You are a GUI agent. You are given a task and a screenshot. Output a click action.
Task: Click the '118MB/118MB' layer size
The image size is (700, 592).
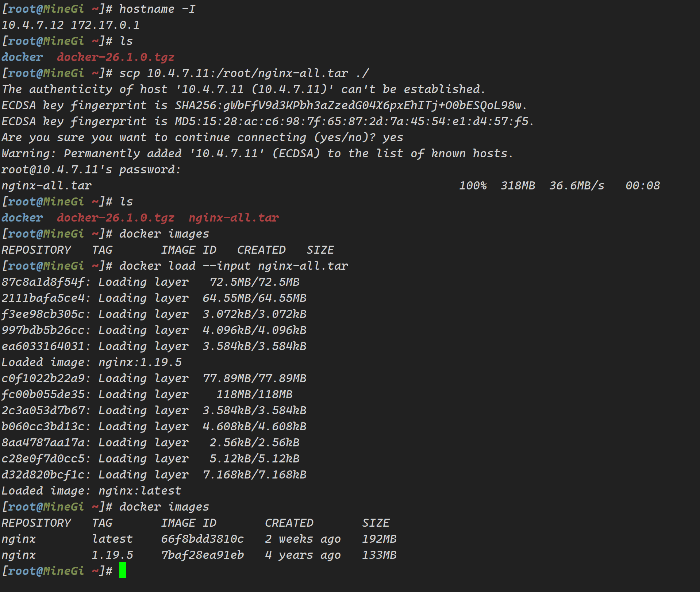254,394
